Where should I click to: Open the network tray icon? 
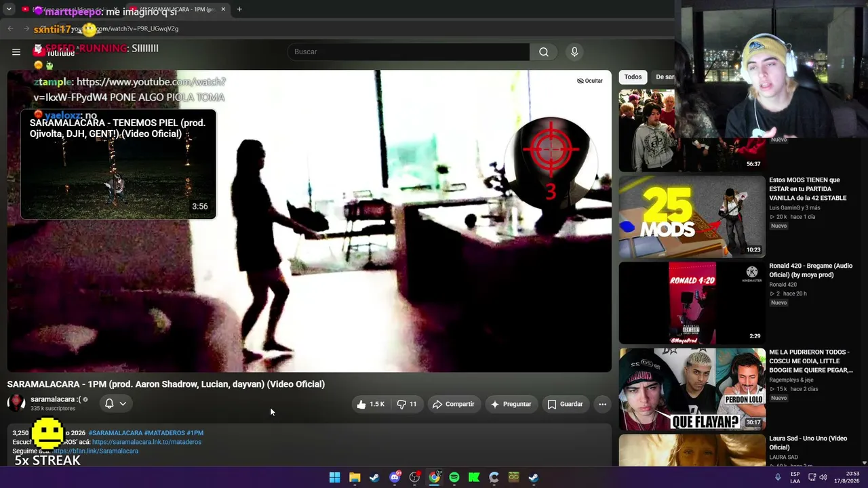[812, 477]
